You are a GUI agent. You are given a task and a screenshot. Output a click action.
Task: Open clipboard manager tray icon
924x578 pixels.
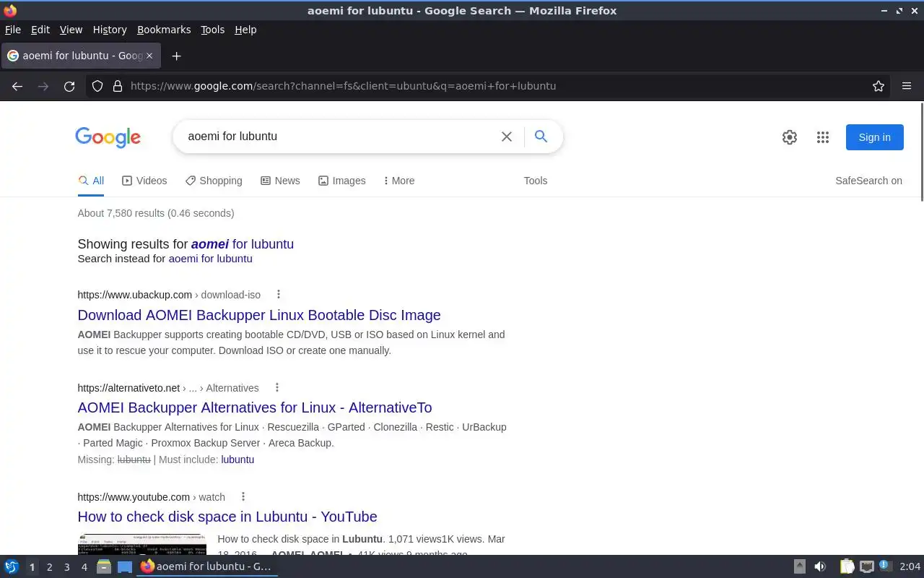tap(847, 567)
